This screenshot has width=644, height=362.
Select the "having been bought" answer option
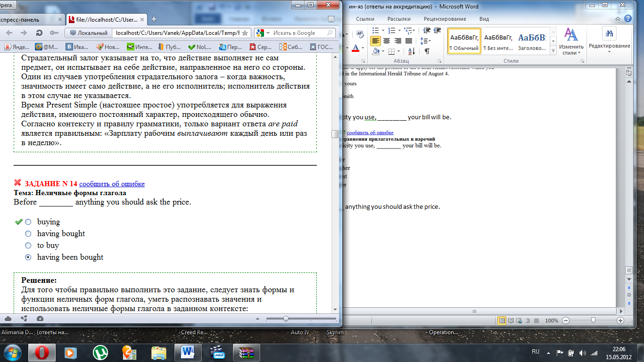[x=28, y=257]
